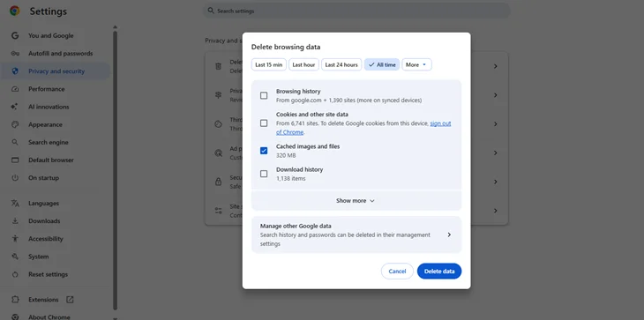The height and width of the screenshot is (320, 644).
Task: Check the Cookies and other site data checkbox
Action: [264, 123]
